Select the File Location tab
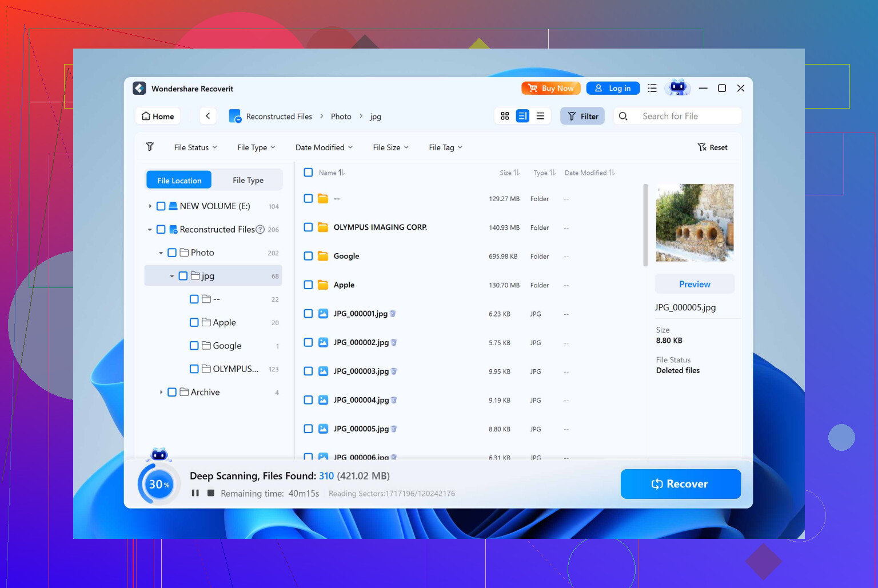Screen dimensions: 878x588 tap(179, 180)
